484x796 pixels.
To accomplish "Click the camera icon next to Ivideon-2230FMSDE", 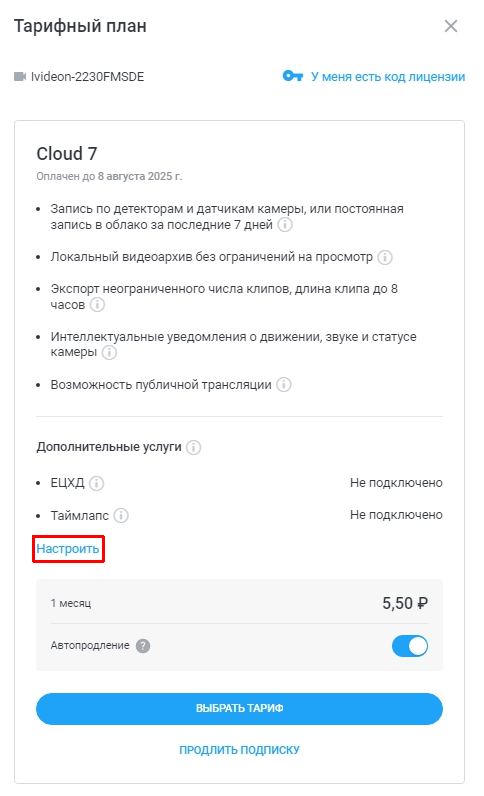I will click(x=20, y=77).
